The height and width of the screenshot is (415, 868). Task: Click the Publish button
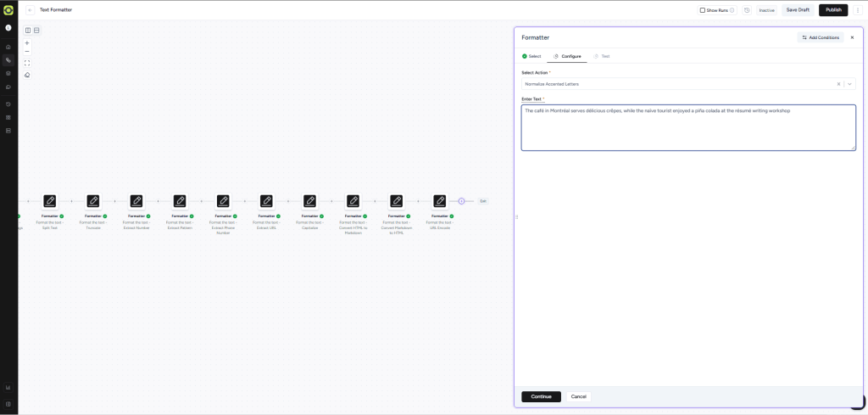click(833, 10)
